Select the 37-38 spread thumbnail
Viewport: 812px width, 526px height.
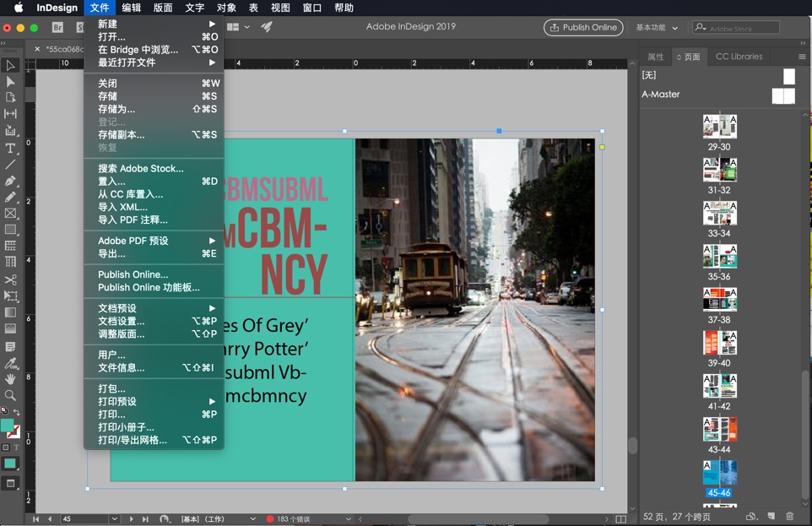coord(720,299)
